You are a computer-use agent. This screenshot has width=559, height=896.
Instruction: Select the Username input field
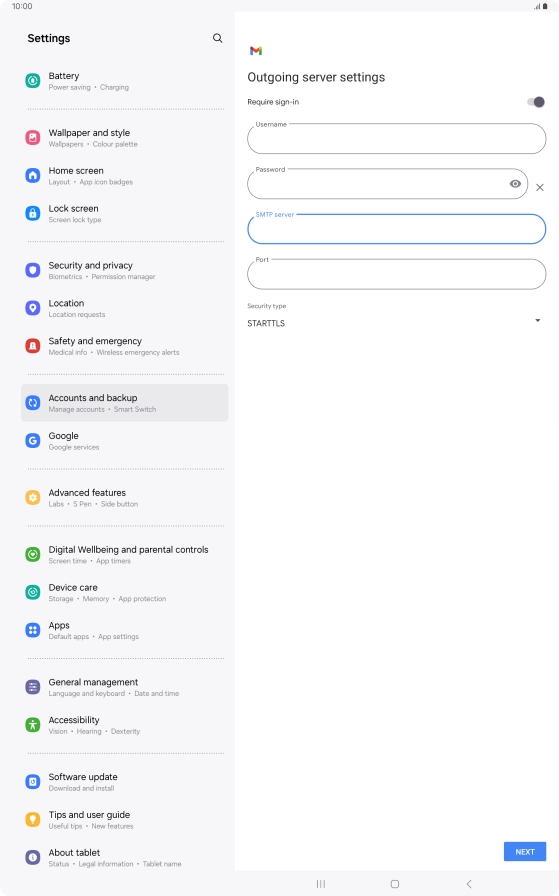point(396,139)
